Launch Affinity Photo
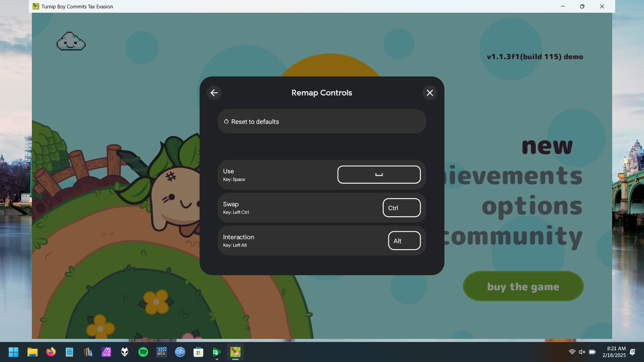The width and height of the screenshot is (644, 362). 106,352
